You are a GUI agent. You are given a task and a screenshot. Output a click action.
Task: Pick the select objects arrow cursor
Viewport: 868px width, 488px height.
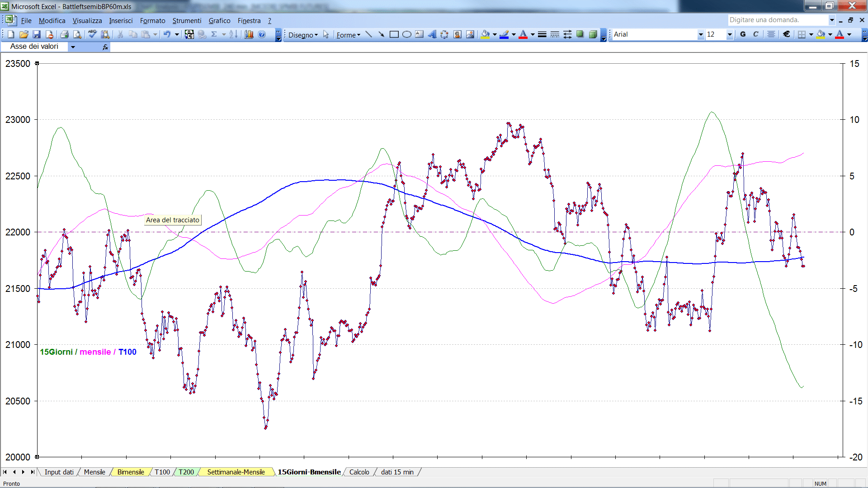[x=326, y=34]
